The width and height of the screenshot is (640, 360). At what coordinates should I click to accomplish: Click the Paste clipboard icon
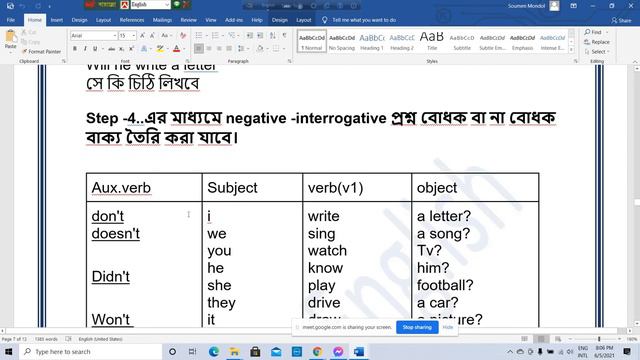tap(10, 37)
